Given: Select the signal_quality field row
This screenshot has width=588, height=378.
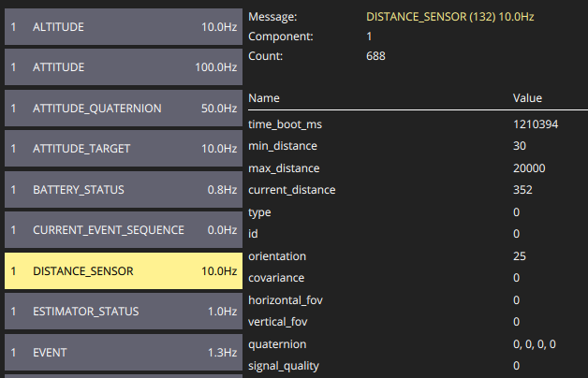Looking at the screenshot, I should coord(418,366).
